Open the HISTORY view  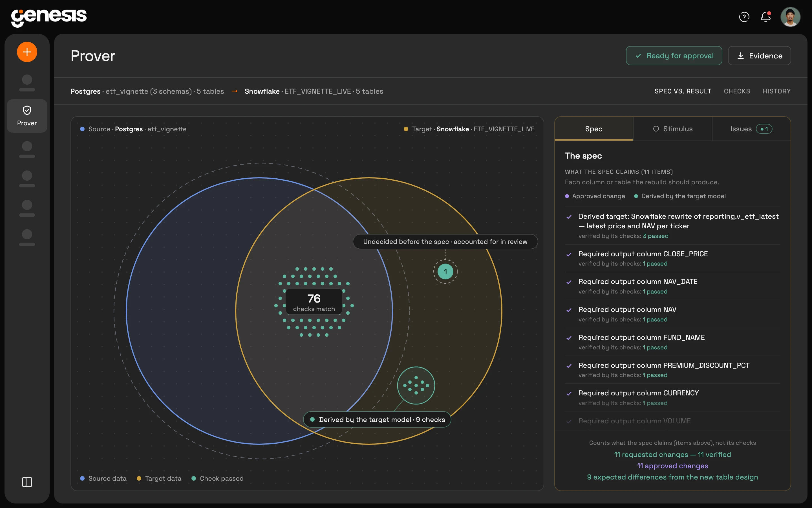[776, 91]
